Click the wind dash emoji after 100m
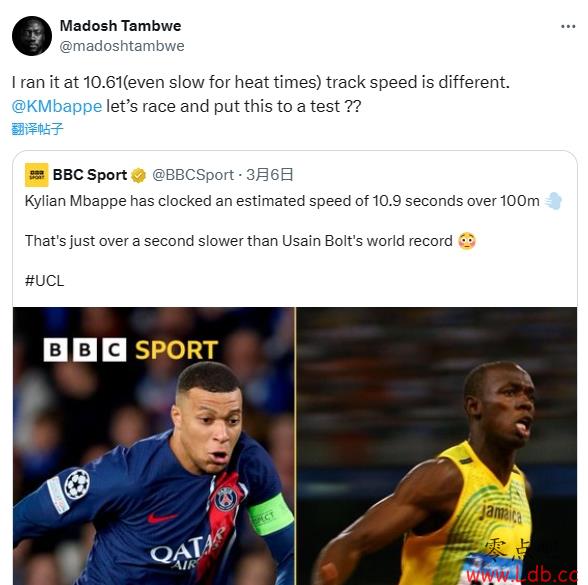The width and height of the screenshot is (588, 585). pyautogui.click(x=554, y=201)
